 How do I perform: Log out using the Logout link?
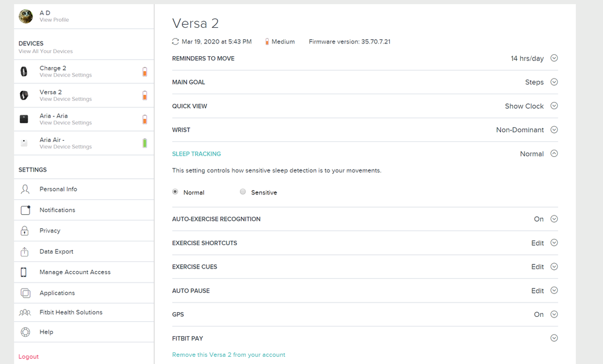[28, 357]
